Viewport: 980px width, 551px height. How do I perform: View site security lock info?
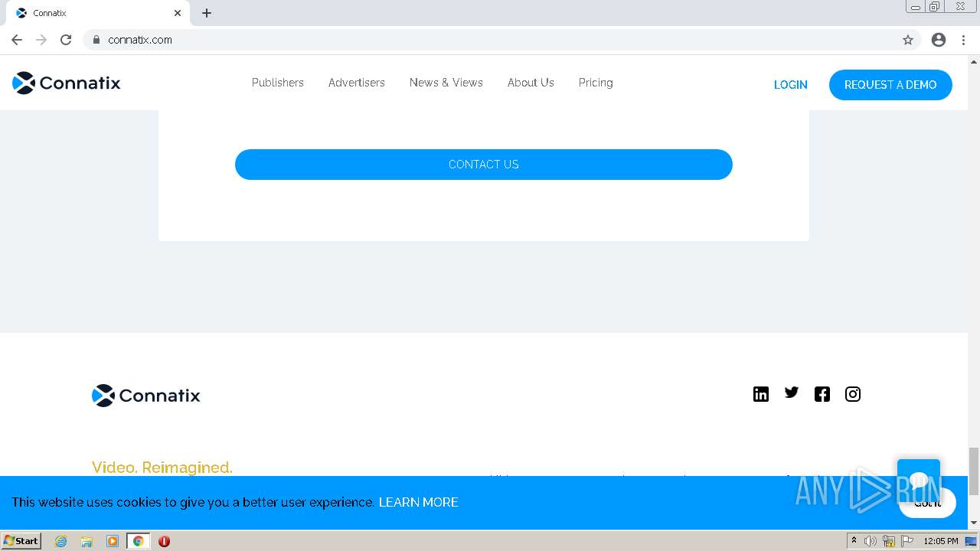[96, 40]
